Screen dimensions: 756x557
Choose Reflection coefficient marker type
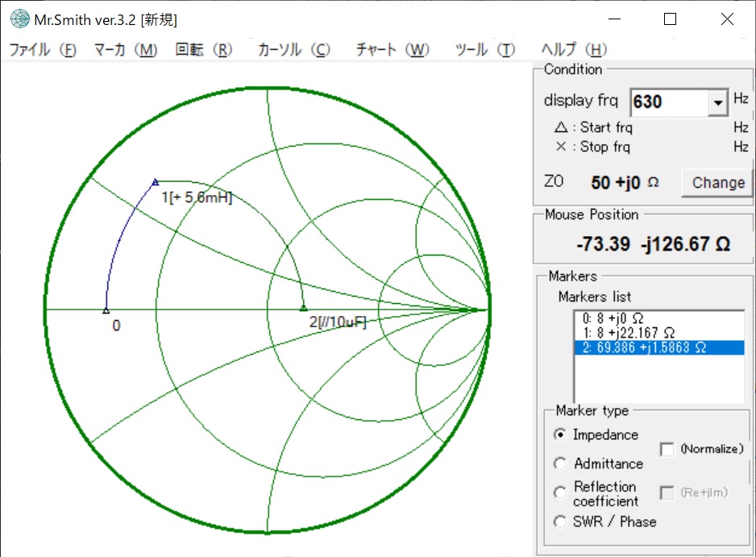[x=560, y=493]
